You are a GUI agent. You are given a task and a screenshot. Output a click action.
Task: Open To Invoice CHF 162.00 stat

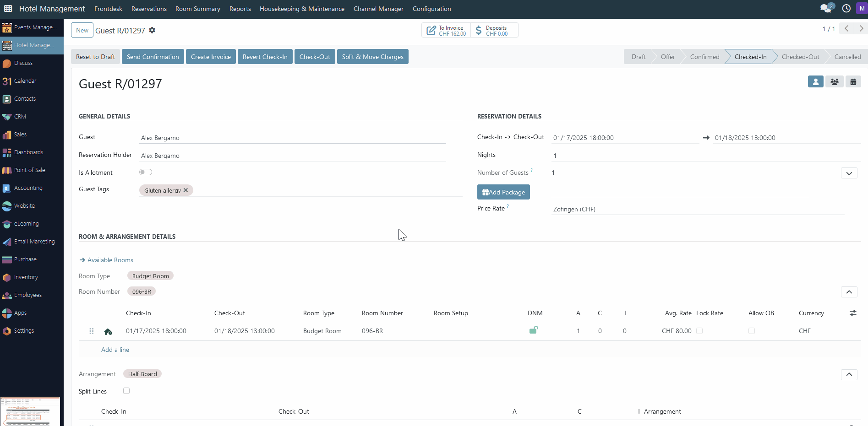point(446,30)
